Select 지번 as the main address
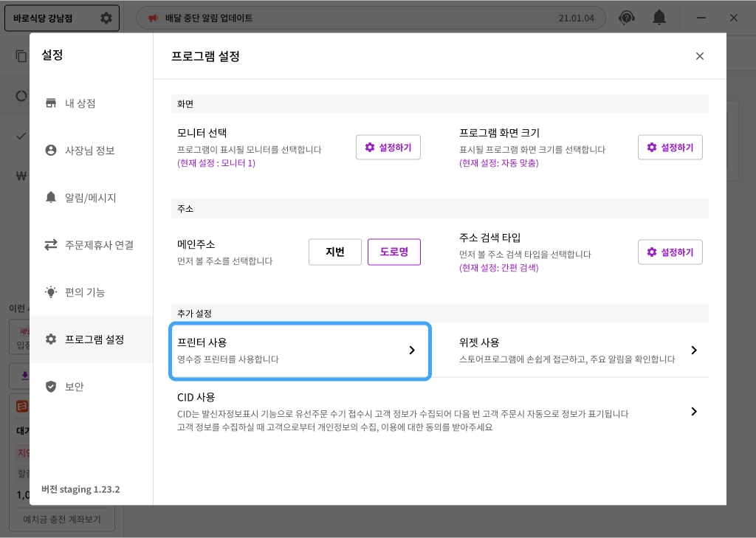This screenshot has width=756, height=538. (335, 252)
